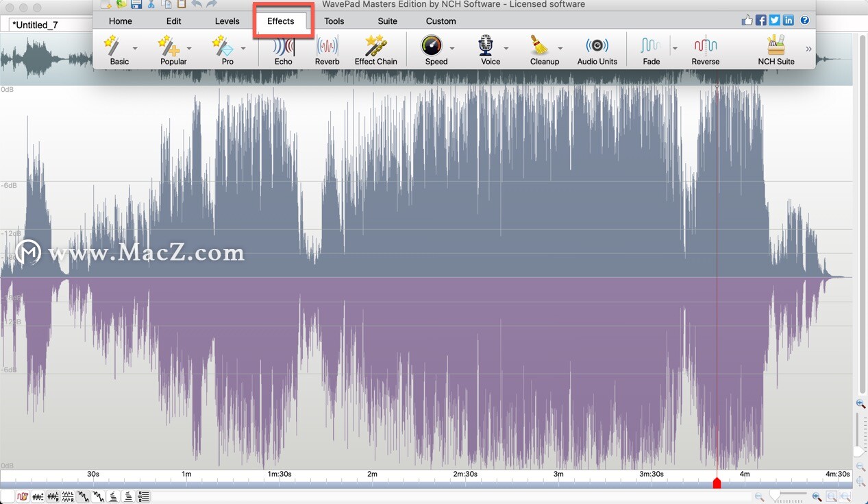The height and width of the screenshot is (504, 868).
Task: Apply the Echo effect
Action: coord(284,51)
